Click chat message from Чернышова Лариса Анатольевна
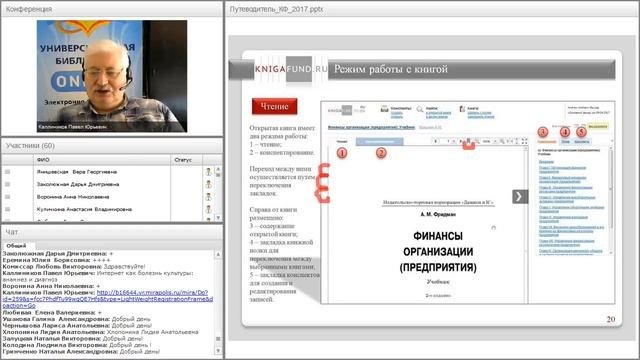Image resolution: width=640 pixels, height=360 pixels. coord(77,325)
